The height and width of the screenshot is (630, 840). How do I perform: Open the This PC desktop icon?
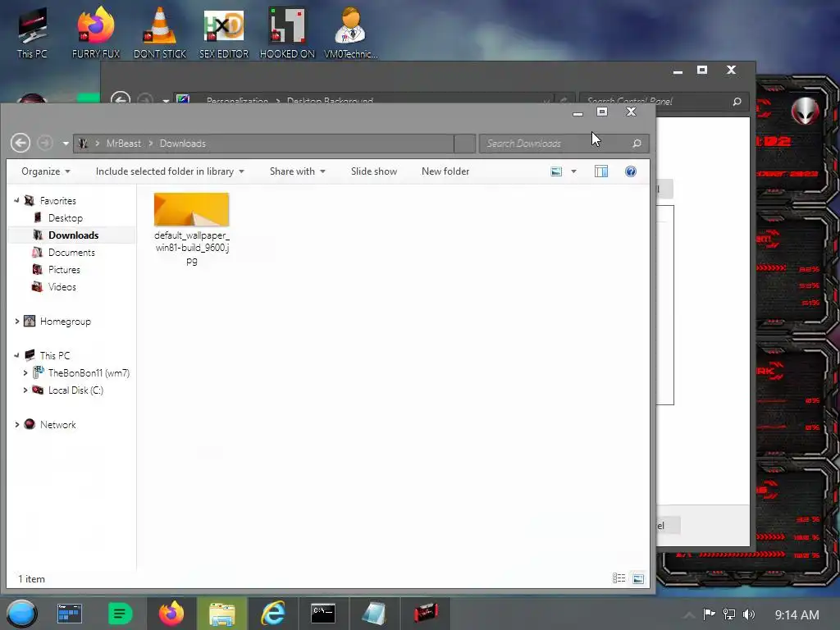click(32, 33)
